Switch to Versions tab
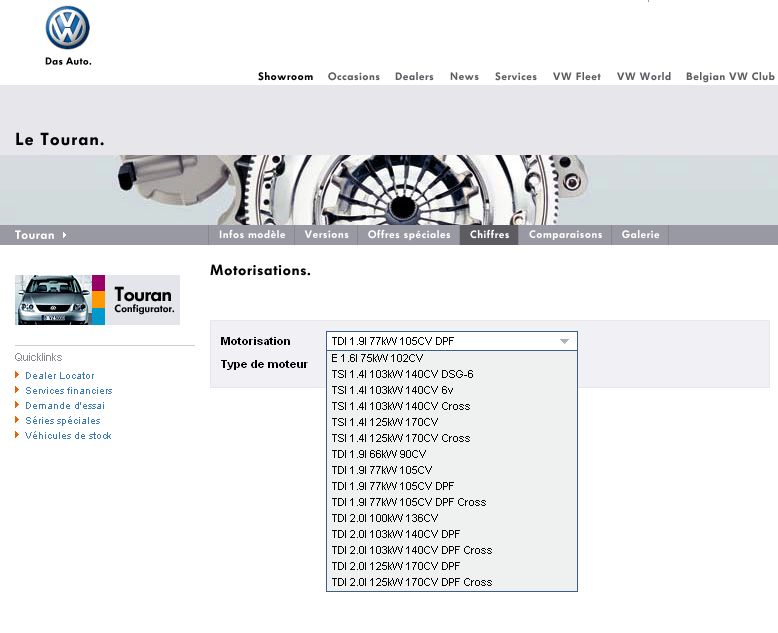The image size is (778, 633). (x=326, y=235)
